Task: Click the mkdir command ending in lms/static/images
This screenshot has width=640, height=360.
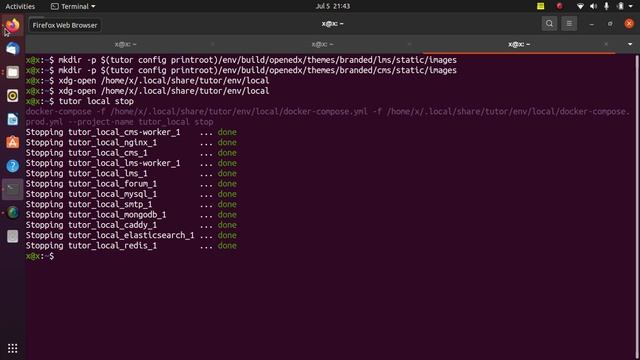Action: point(258,60)
